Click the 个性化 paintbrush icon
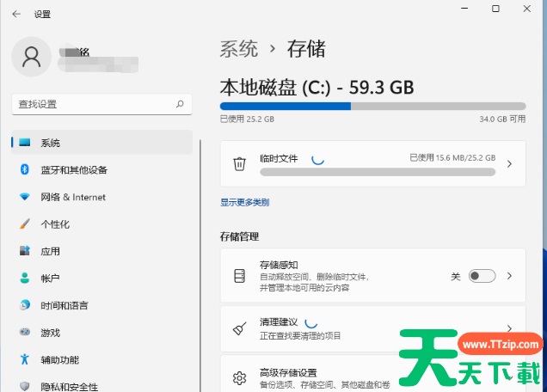This screenshot has height=392, width=547. (x=25, y=224)
